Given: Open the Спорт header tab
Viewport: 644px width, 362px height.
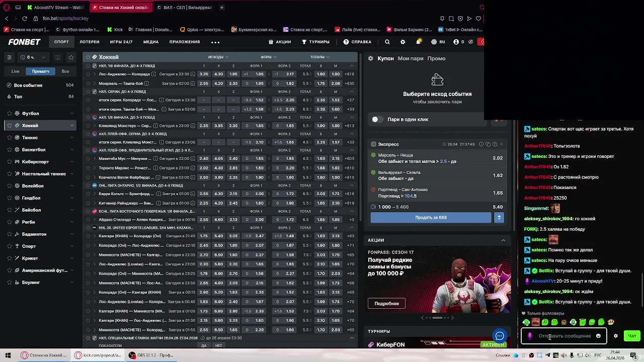Looking at the screenshot, I should pyautogui.click(x=61, y=42).
